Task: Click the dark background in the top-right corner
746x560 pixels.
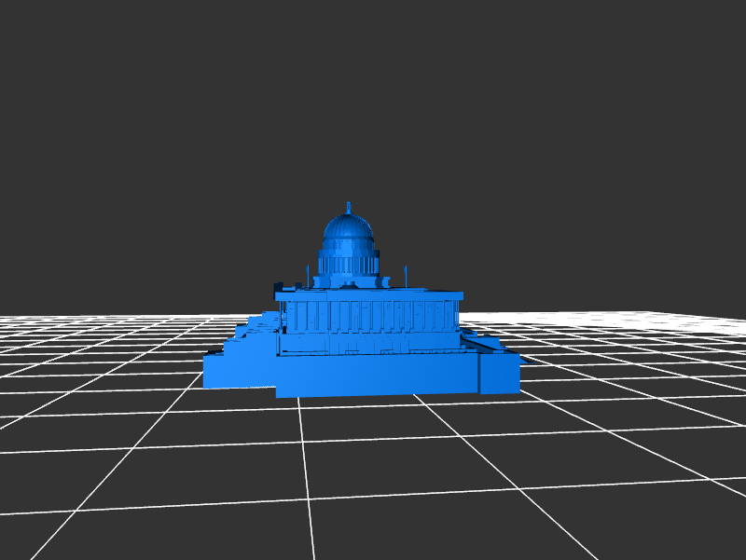Action: coord(709,37)
